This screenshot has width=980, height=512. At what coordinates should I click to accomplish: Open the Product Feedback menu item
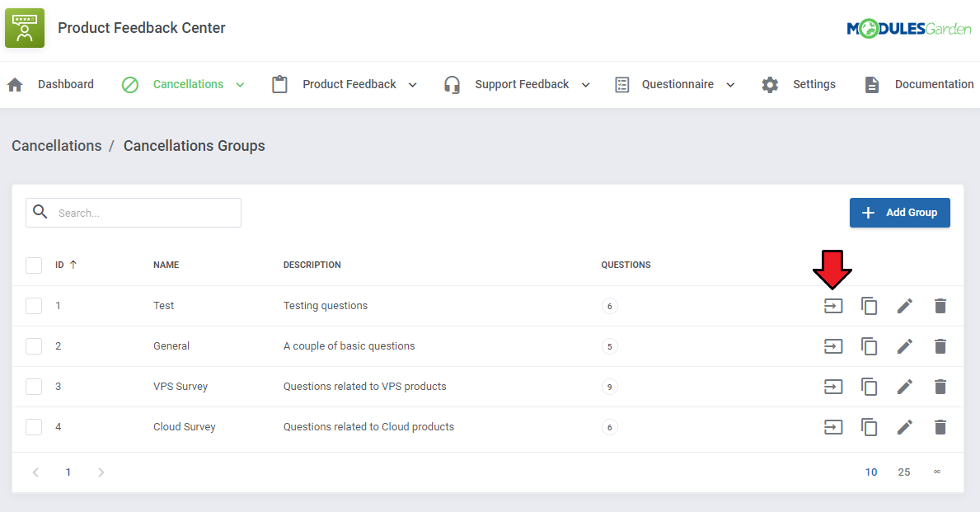click(x=349, y=84)
